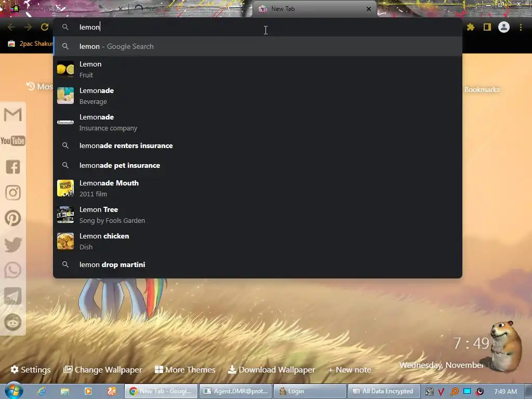Launch Internet Explorer from taskbar

click(42, 391)
